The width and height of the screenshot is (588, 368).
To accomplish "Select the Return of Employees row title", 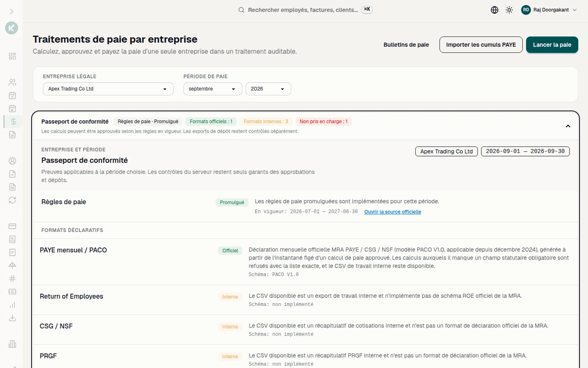I will [71, 296].
